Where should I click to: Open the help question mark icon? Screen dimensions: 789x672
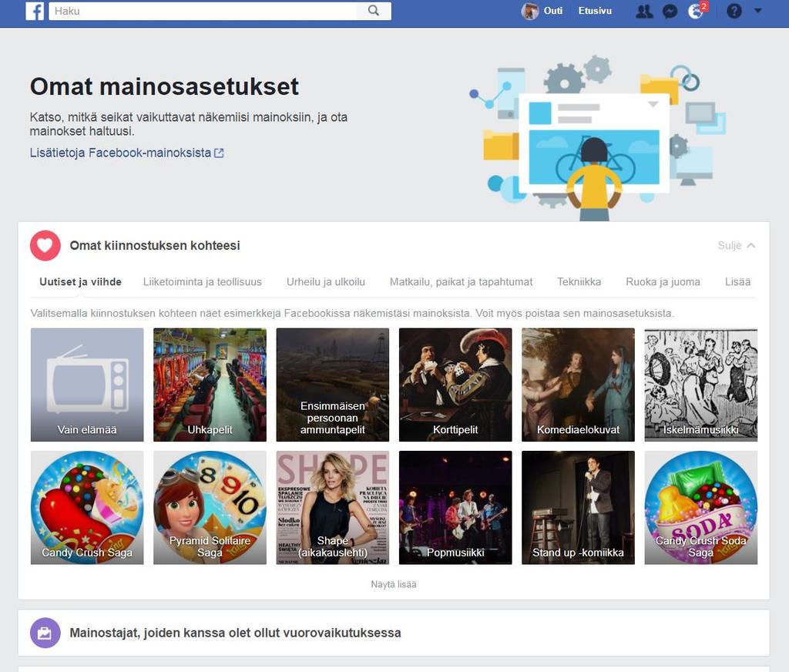click(734, 11)
